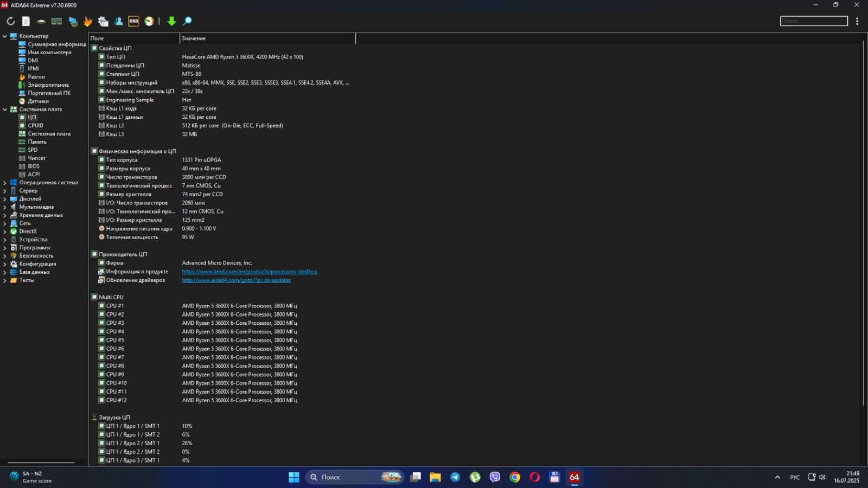This screenshot has height=488, width=868.
Task: Open Telegram from the taskbar
Action: pos(455,477)
